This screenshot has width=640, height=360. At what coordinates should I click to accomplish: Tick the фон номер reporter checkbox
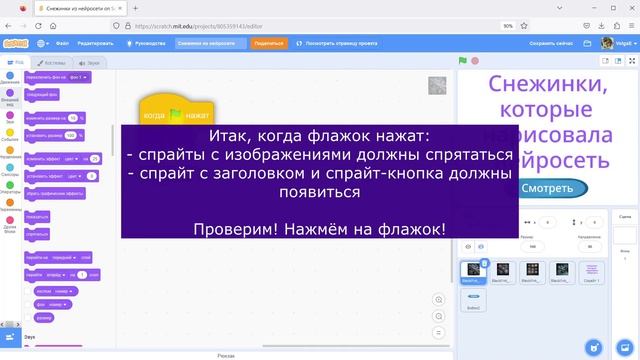[x=28, y=304]
